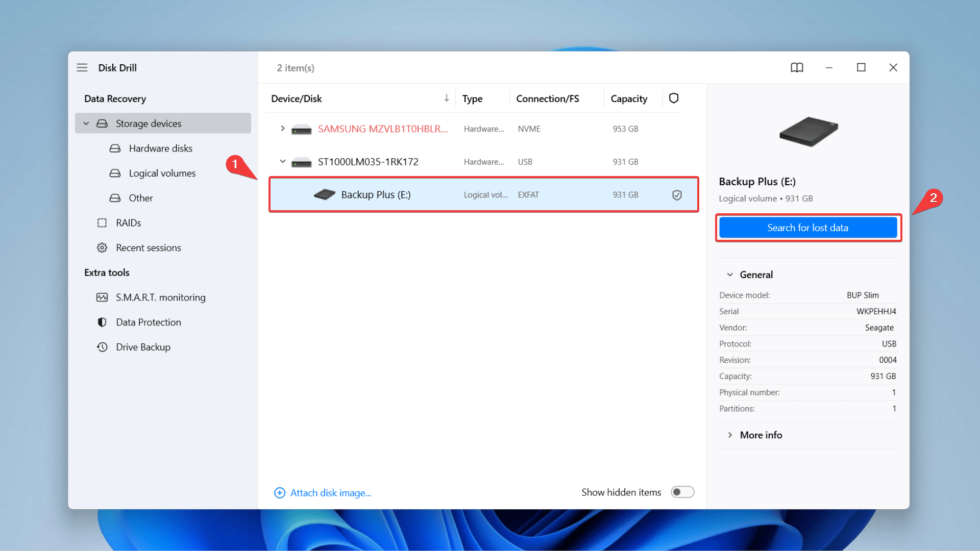Click Search for lost data button
Screen dimensions: 980x551
point(807,228)
